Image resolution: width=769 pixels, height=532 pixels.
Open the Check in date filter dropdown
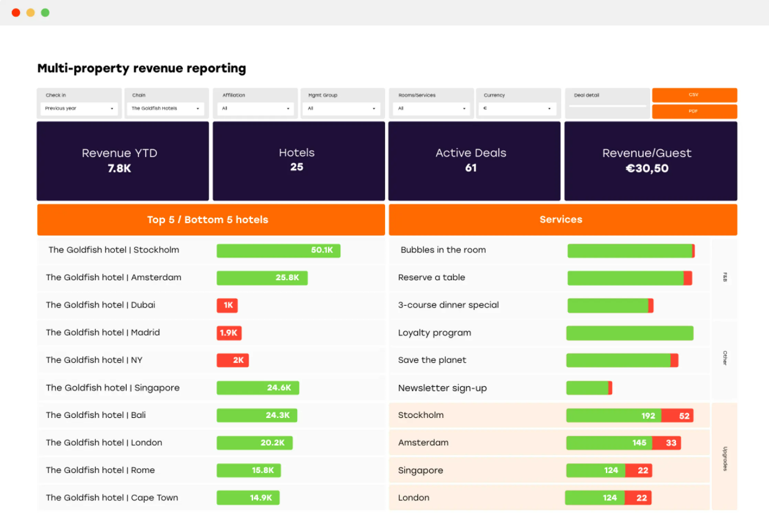coord(79,108)
